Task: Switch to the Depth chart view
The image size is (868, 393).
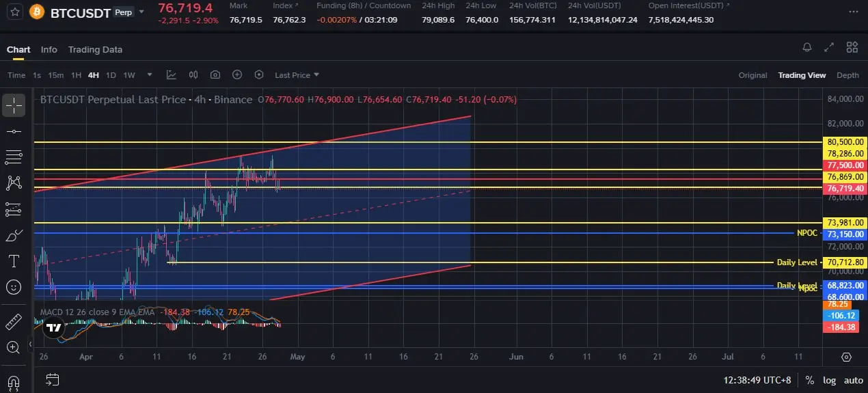Action: pos(847,75)
